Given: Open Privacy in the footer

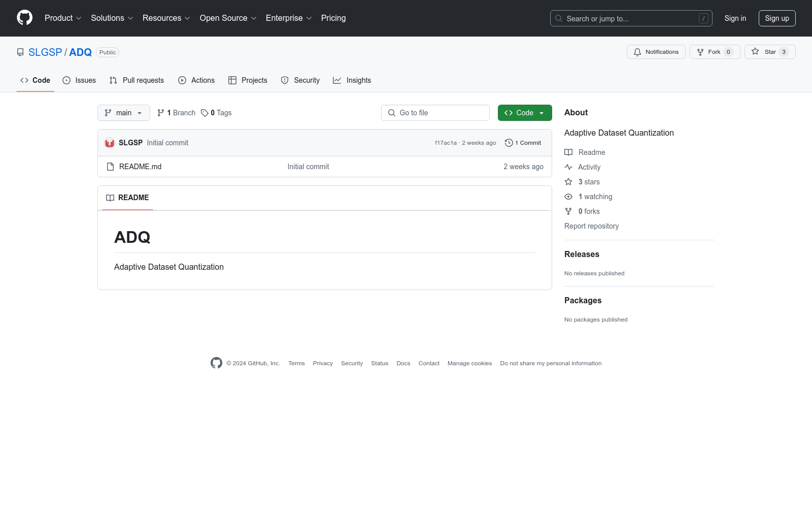Looking at the screenshot, I should click(x=323, y=363).
